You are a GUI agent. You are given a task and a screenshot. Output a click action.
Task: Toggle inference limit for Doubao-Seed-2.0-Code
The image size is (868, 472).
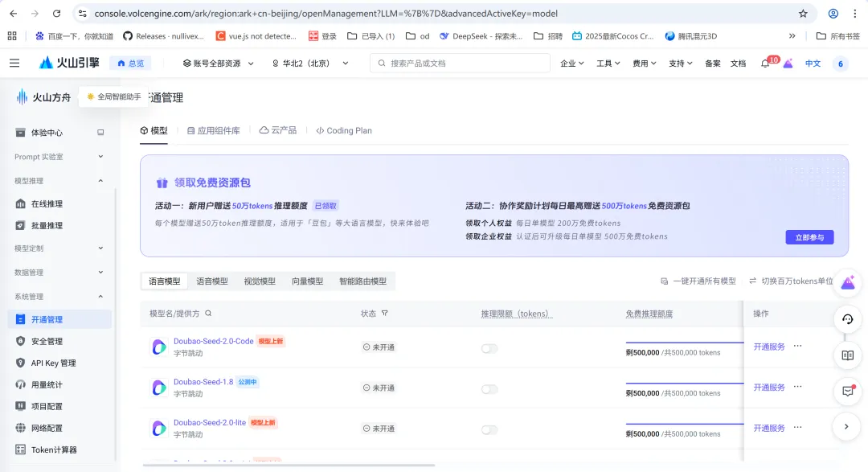(x=489, y=348)
